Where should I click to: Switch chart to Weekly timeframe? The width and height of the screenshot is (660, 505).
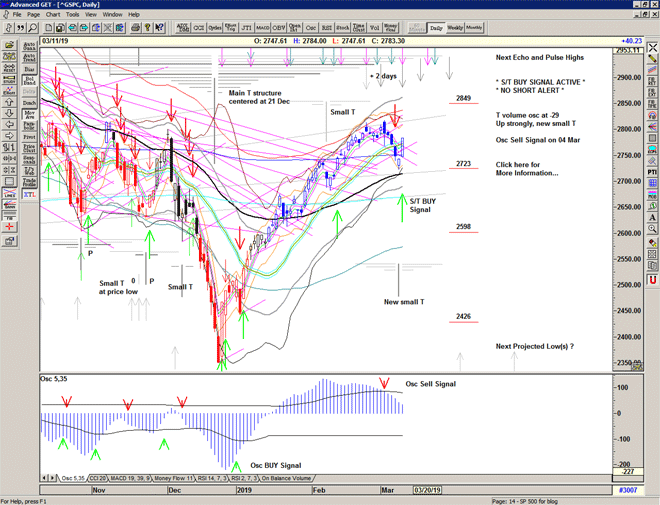click(x=455, y=28)
